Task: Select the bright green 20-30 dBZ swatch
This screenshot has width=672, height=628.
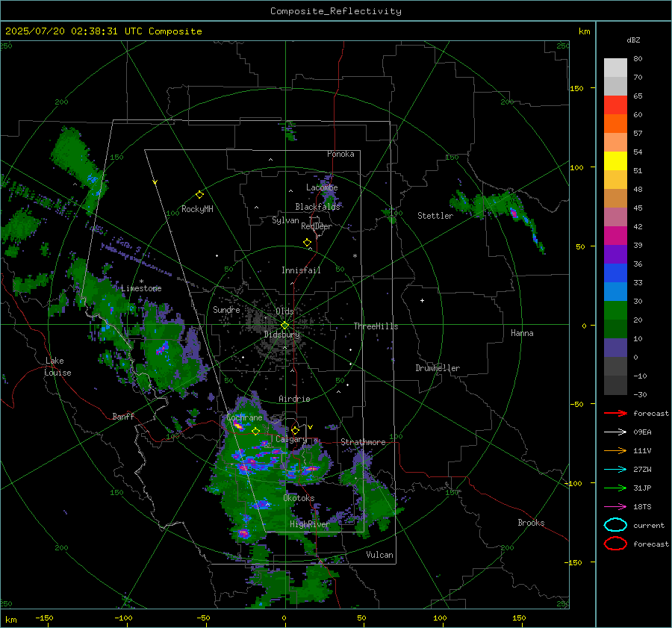Action: tap(615, 311)
